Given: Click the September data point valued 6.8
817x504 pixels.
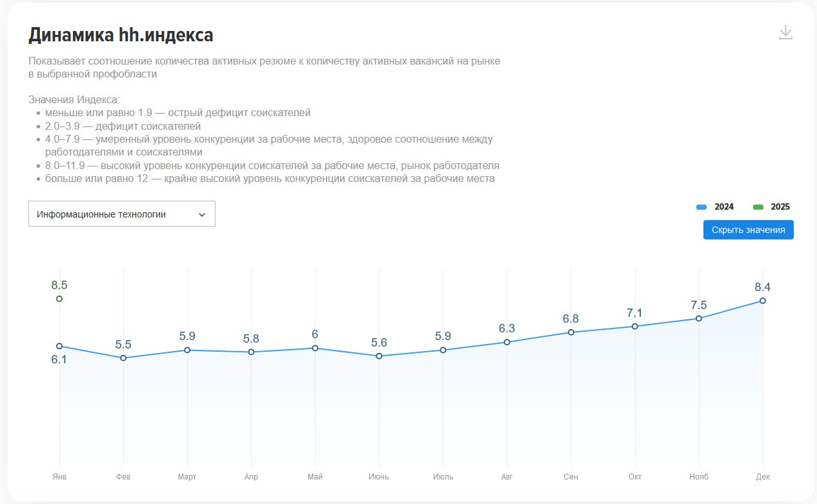Looking at the screenshot, I should (571, 332).
